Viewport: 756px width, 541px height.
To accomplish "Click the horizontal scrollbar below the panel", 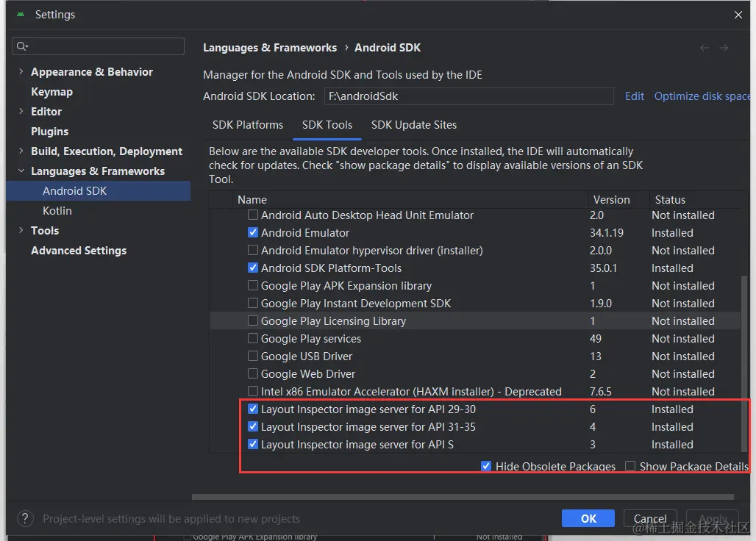I will [x=463, y=496].
